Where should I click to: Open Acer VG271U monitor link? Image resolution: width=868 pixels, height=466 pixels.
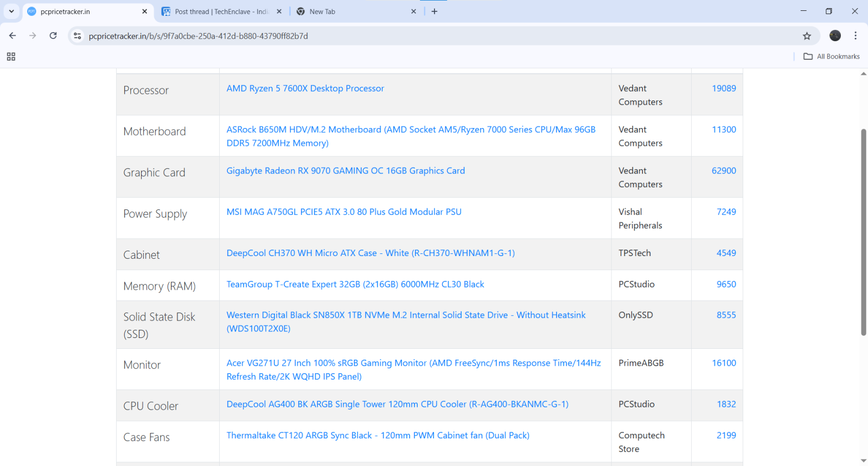(413, 369)
